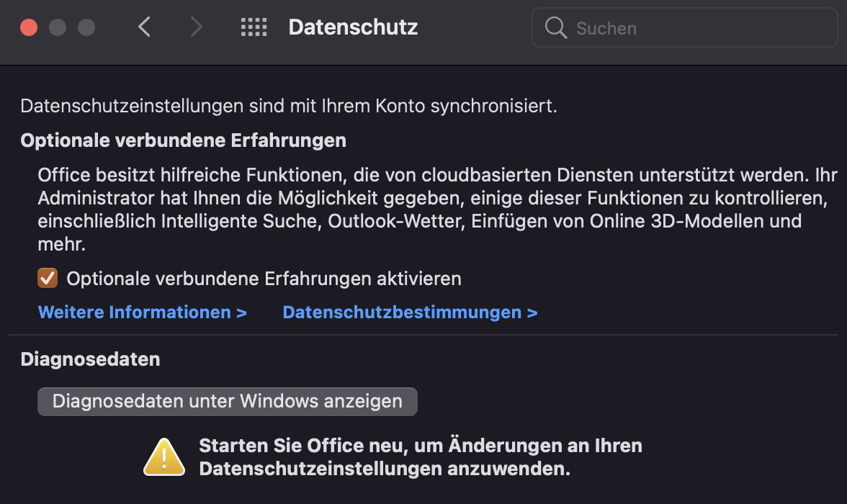Screen dimensions: 847x504
Task: Disable Optionale verbundene Erfahrungen checkbox
Action: [48, 278]
